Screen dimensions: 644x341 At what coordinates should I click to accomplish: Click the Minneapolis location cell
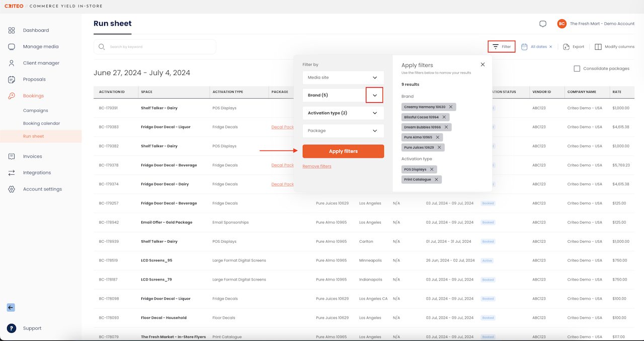(x=370, y=260)
